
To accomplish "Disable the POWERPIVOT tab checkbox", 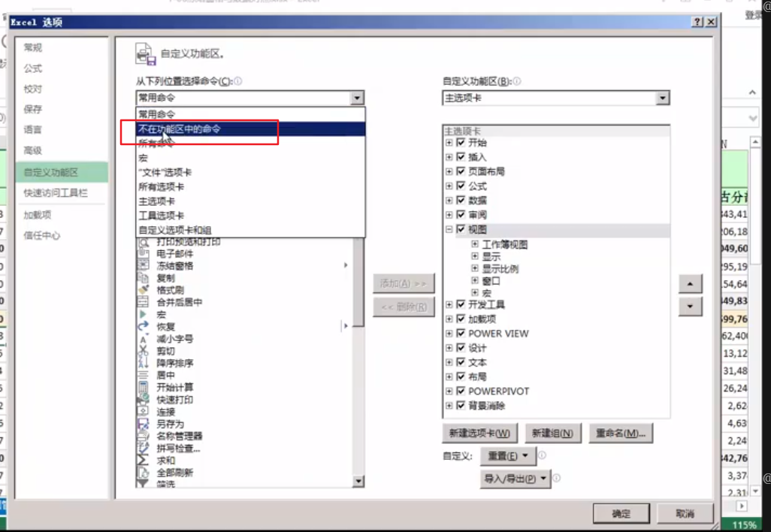I will pyautogui.click(x=461, y=391).
